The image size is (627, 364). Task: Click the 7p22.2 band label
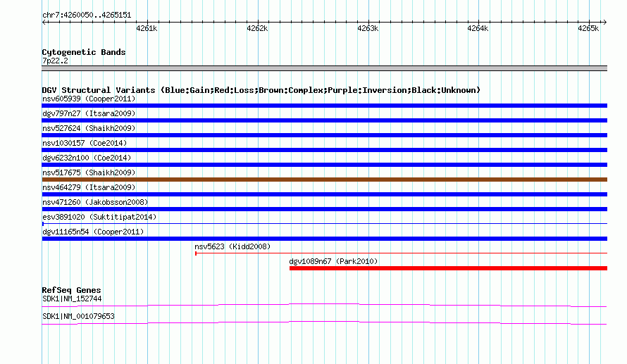(x=55, y=61)
